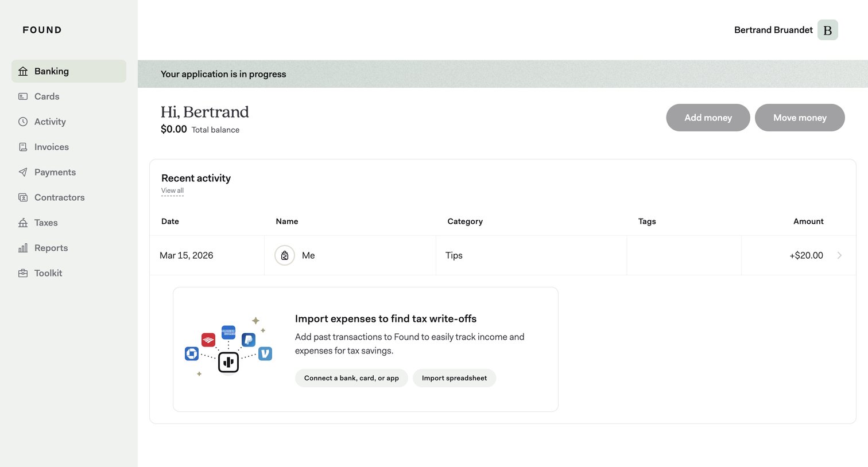Select Contractors in the sidebar
Image resolution: width=868 pixels, height=467 pixels.
[x=69, y=197]
